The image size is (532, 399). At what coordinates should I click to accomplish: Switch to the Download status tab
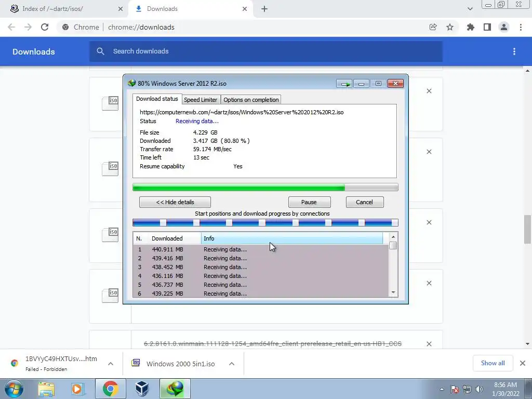point(157,99)
